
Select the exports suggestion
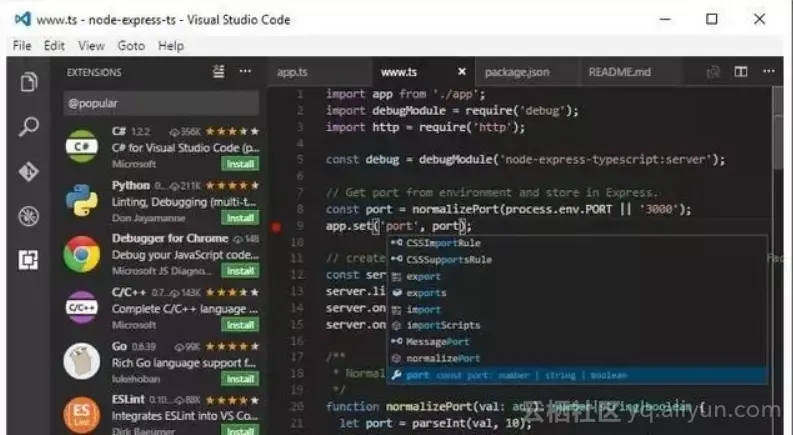pyautogui.click(x=577, y=292)
